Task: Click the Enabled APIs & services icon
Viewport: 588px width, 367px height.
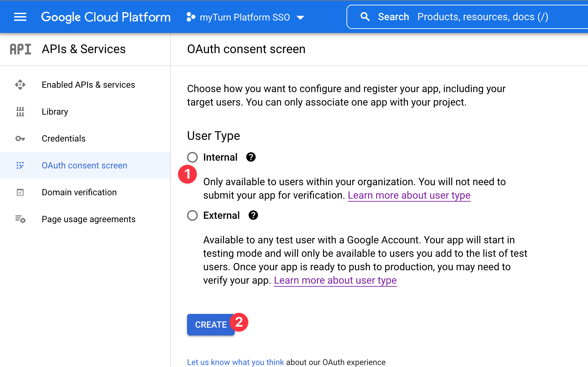Action: point(20,85)
